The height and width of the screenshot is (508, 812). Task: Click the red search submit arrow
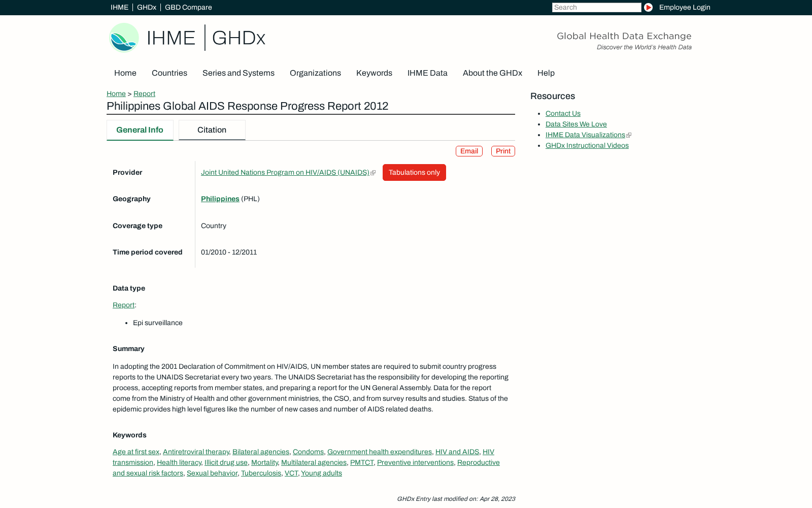coord(648,7)
